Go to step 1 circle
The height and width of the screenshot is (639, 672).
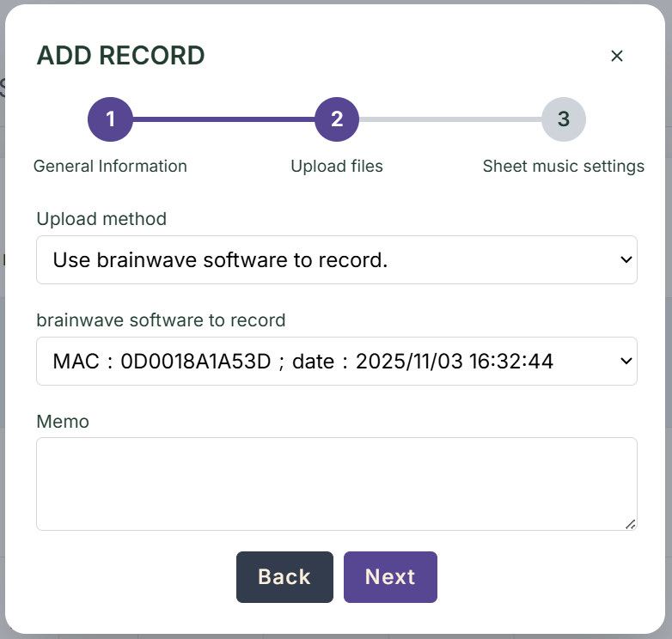pyautogui.click(x=110, y=119)
